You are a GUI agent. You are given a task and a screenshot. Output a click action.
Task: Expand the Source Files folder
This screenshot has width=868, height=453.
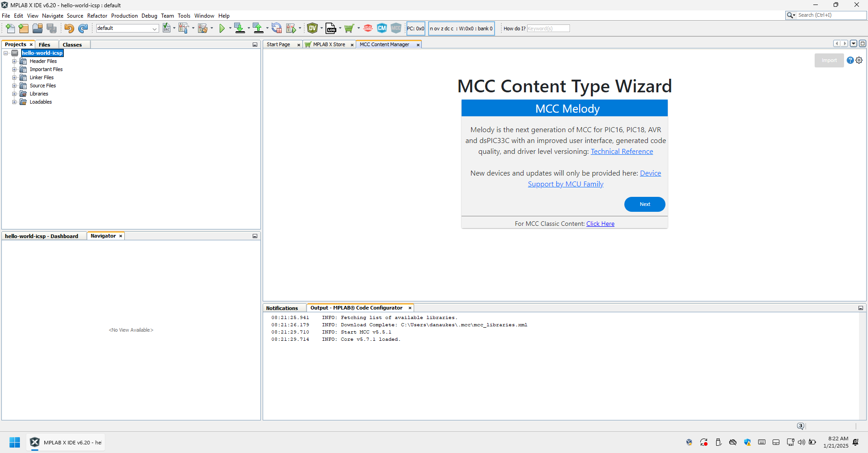tap(14, 86)
